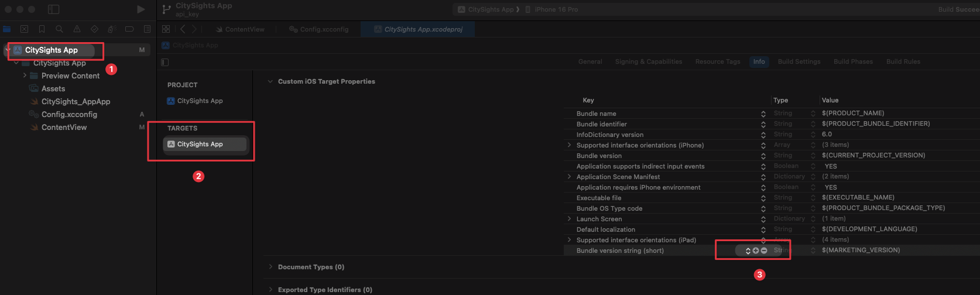Open type dropdown for Default localization
This screenshot has width=980, height=295.
tap(813, 229)
